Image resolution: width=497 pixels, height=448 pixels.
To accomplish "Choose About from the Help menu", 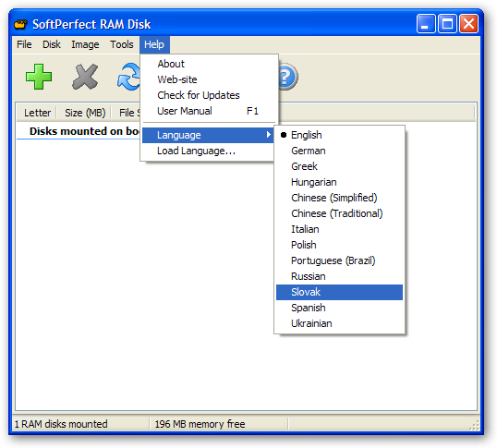I will point(209,64).
